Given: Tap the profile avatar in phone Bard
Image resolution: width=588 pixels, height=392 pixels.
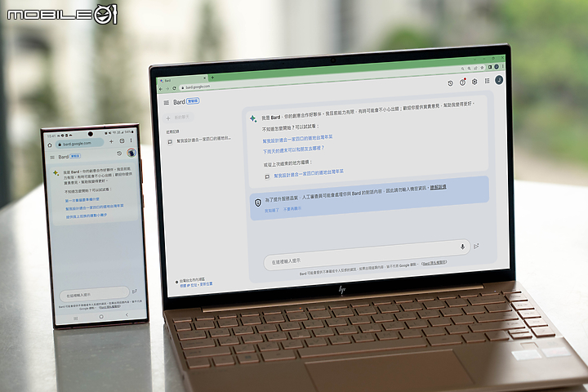Looking at the screenshot, I should pos(131,152).
